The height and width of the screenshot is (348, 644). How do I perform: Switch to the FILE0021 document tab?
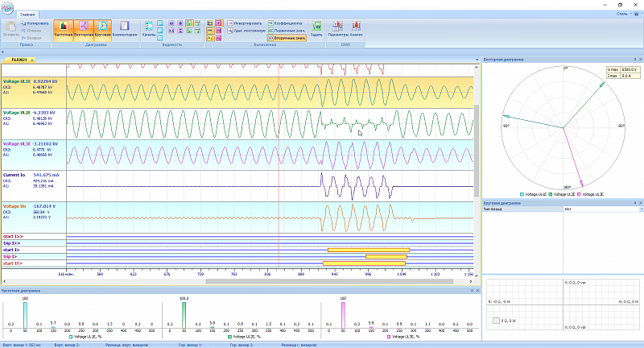pyautogui.click(x=19, y=60)
